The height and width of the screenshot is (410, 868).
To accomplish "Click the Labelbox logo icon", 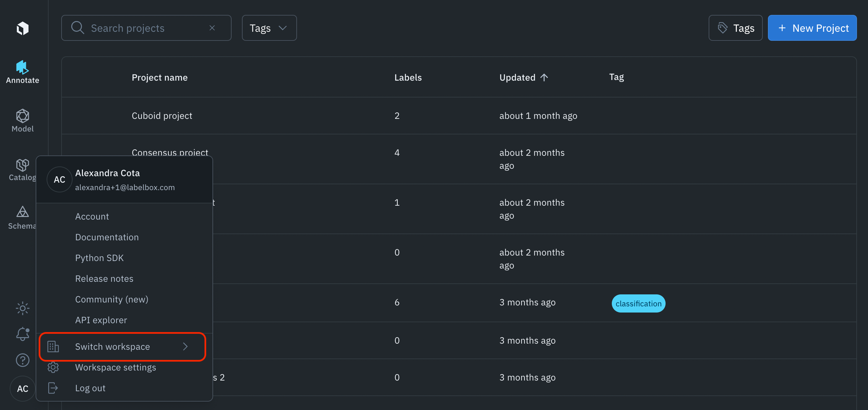I will [x=23, y=28].
